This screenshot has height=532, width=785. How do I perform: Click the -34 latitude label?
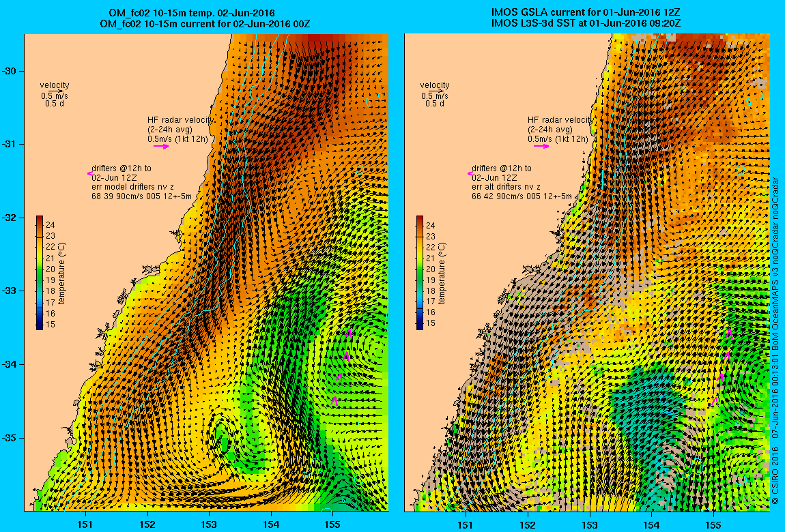[x=10, y=364]
